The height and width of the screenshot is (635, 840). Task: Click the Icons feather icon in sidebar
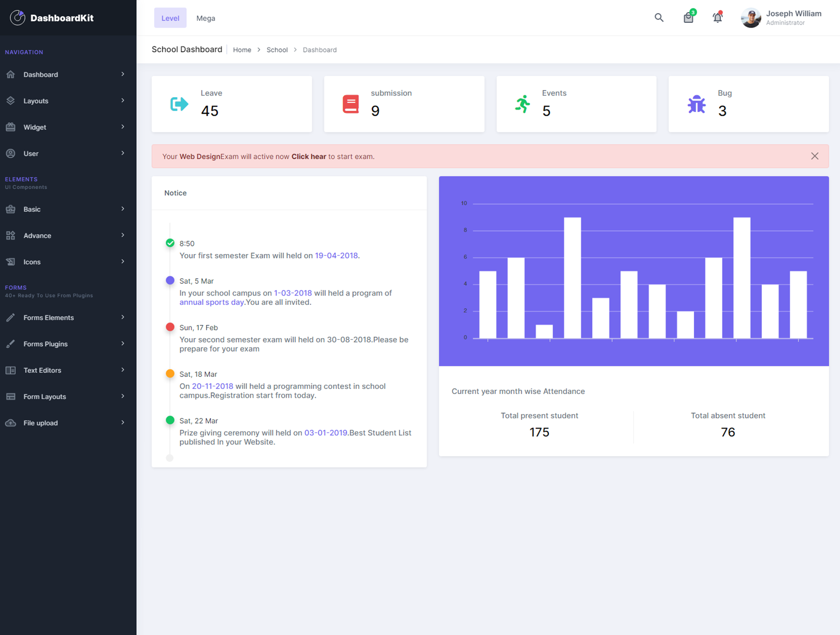coord(11,261)
